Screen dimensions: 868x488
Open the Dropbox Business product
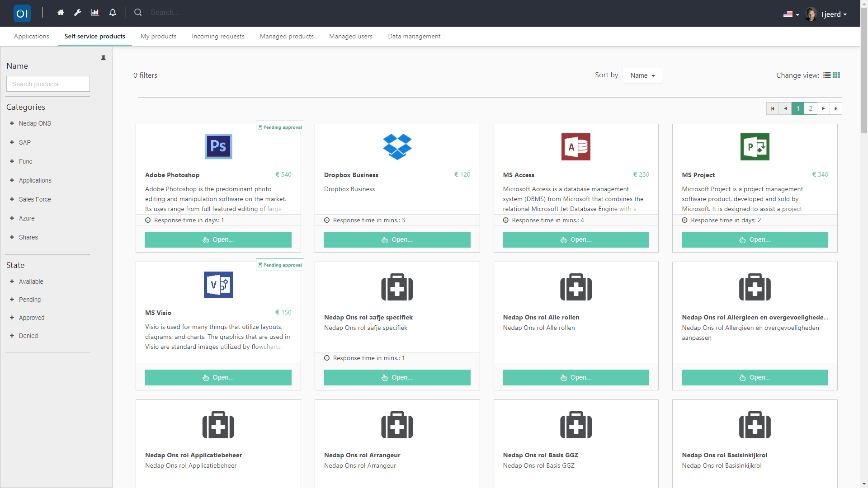pyautogui.click(x=397, y=239)
